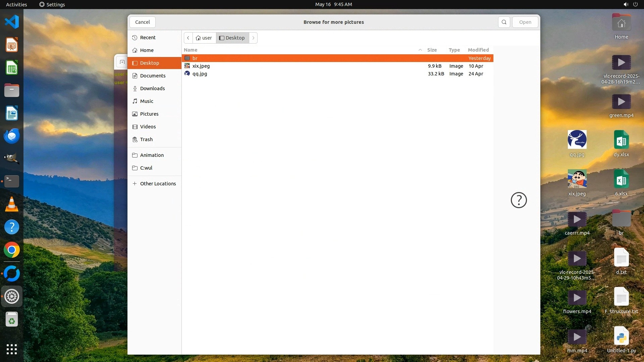Screen dimensions: 644x362
Task: Click the user path bar segment
Action: pos(204,38)
